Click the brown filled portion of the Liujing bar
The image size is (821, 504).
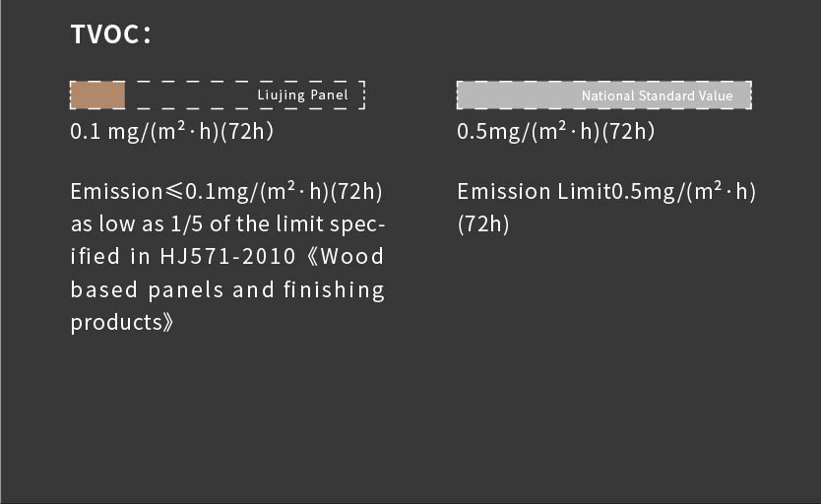click(97, 95)
